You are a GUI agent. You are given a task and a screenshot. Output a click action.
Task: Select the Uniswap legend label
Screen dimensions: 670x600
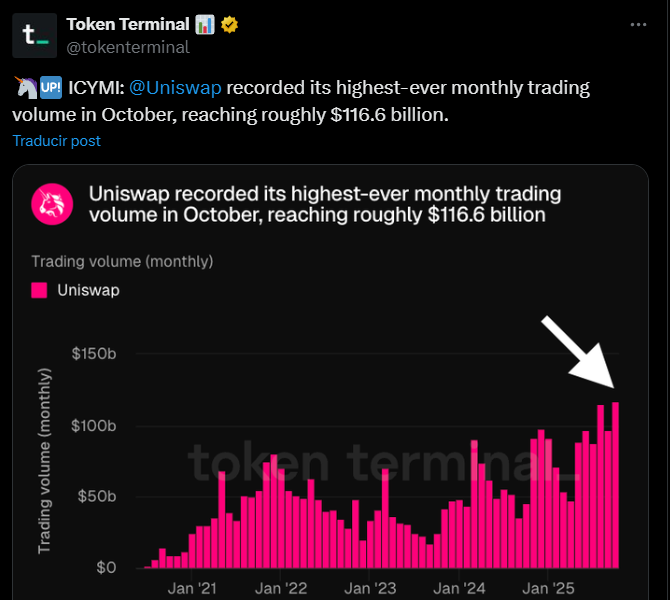91,290
